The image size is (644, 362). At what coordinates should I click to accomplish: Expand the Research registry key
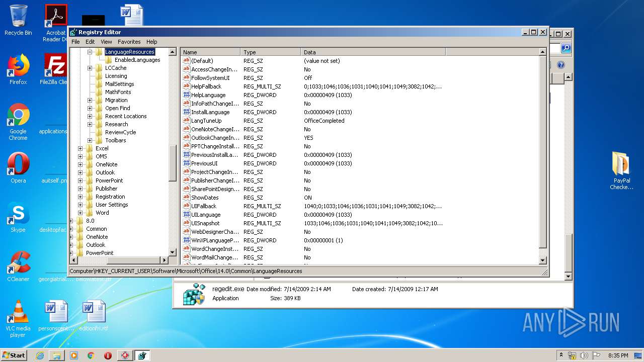(90, 124)
